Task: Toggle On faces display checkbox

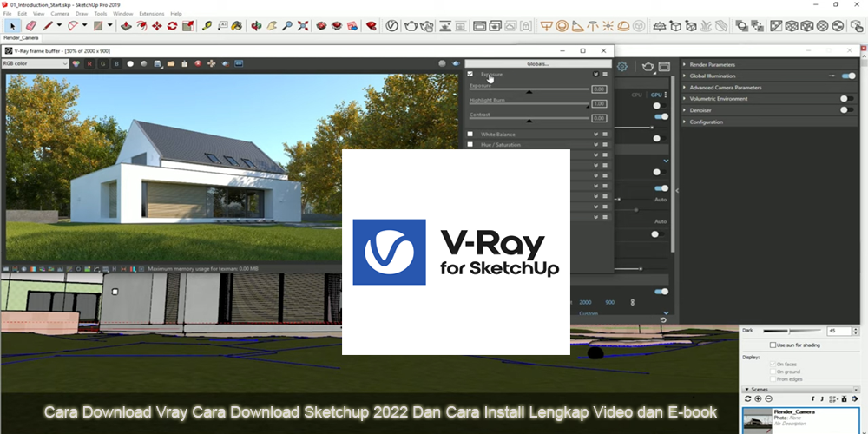Action: click(773, 364)
